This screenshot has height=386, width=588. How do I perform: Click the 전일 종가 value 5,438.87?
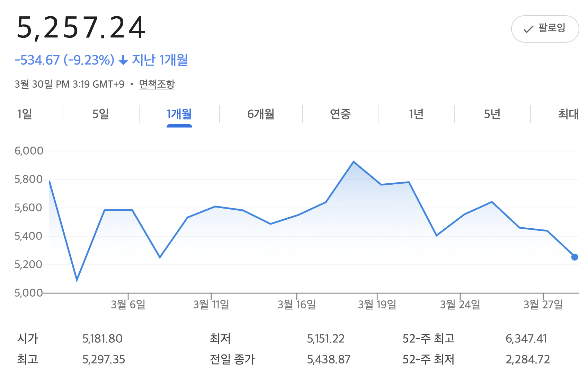point(329,359)
